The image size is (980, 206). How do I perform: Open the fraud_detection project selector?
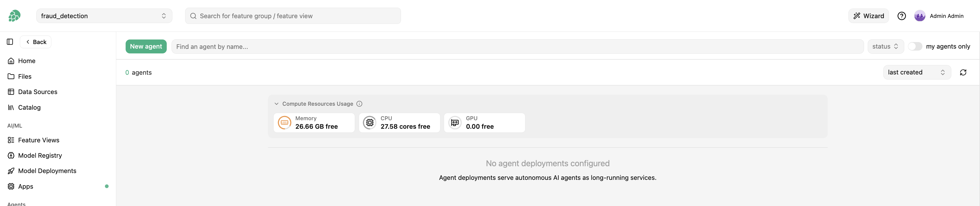pos(104,16)
